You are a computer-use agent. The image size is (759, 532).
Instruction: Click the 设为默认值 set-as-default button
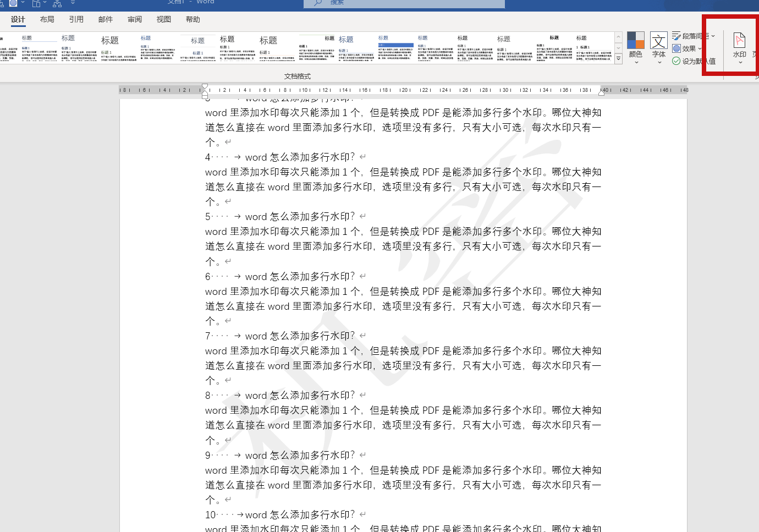tap(694, 61)
